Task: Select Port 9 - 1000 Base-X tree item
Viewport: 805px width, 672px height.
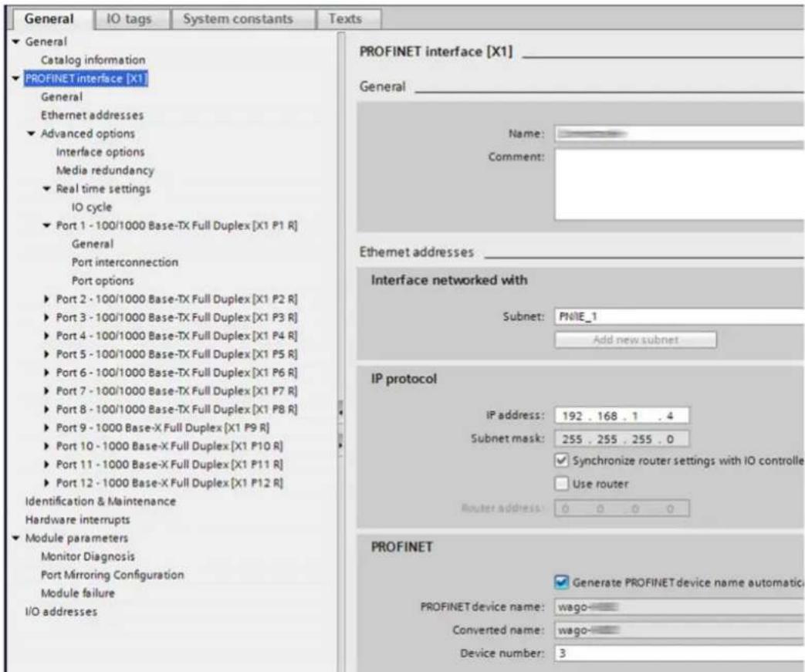Action: [162, 427]
